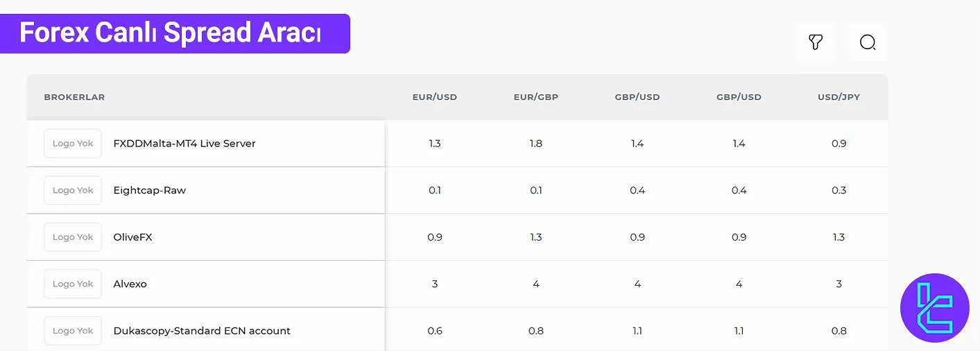This screenshot has width=980, height=351.
Task: Click the Dukascopy 'Logo Yok' placeholder
Action: pyautogui.click(x=73, y=331)
